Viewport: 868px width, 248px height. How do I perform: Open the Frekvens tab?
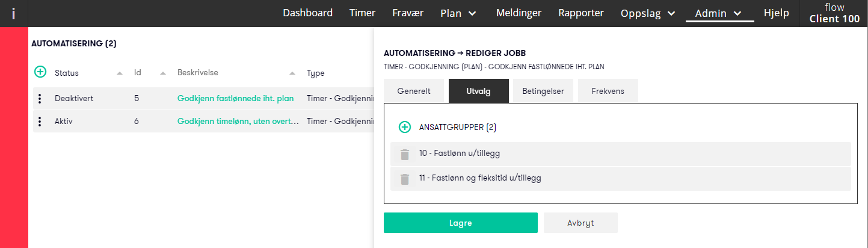[608, 91]
